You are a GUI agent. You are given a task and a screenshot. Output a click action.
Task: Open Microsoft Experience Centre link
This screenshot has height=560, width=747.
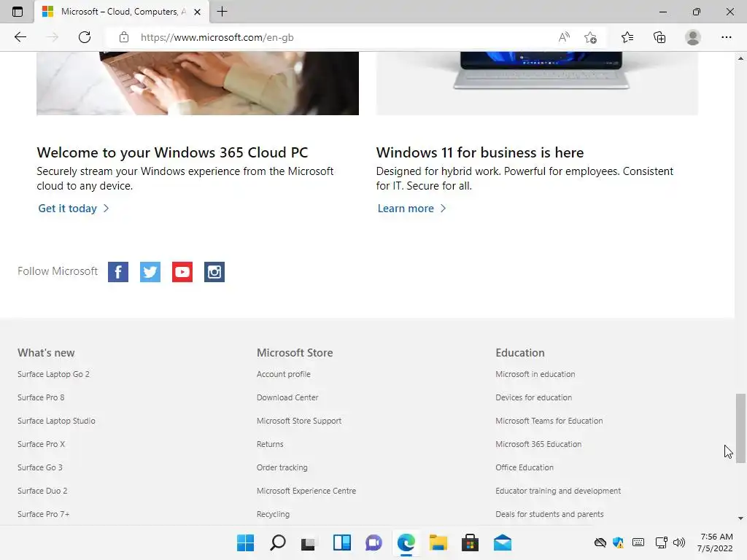coord(306,491)
